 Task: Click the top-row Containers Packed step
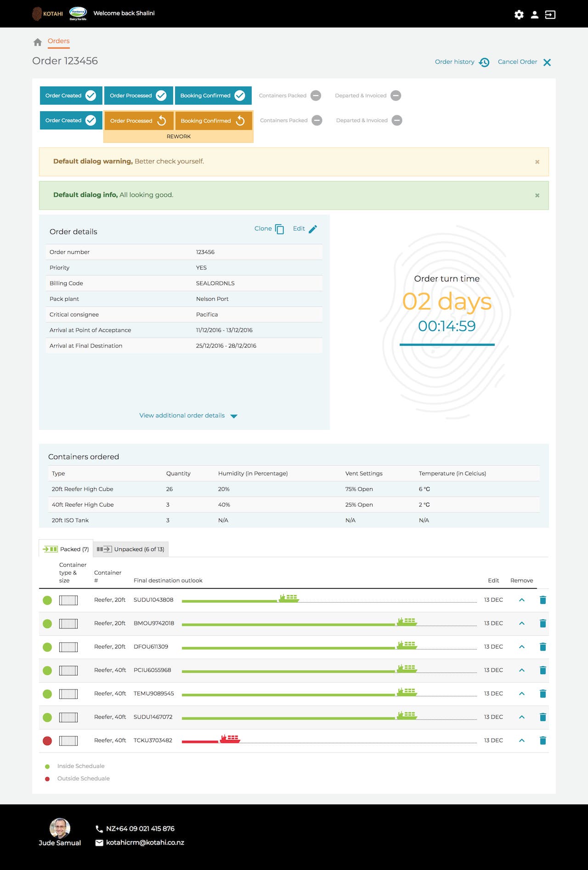pos(290,96)
